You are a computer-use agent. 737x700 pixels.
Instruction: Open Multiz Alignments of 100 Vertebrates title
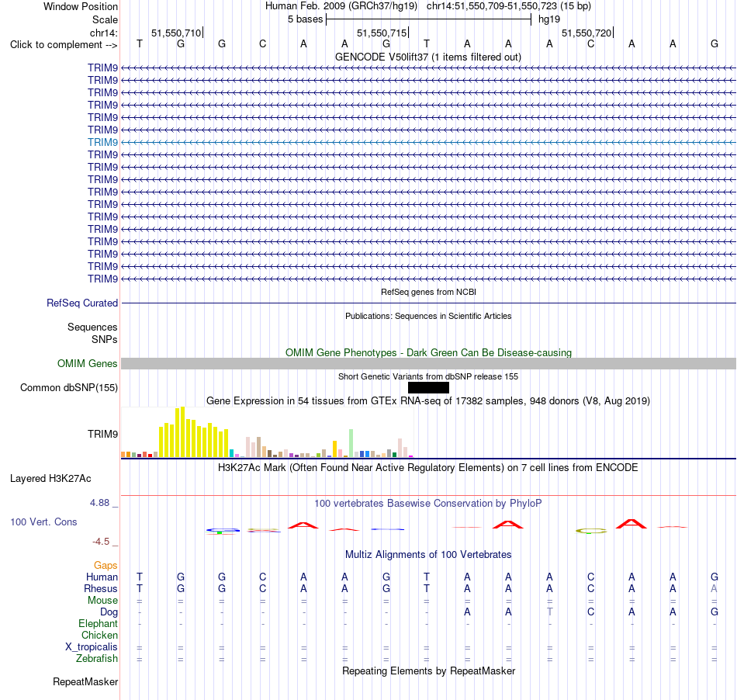(x=428, y=555)
